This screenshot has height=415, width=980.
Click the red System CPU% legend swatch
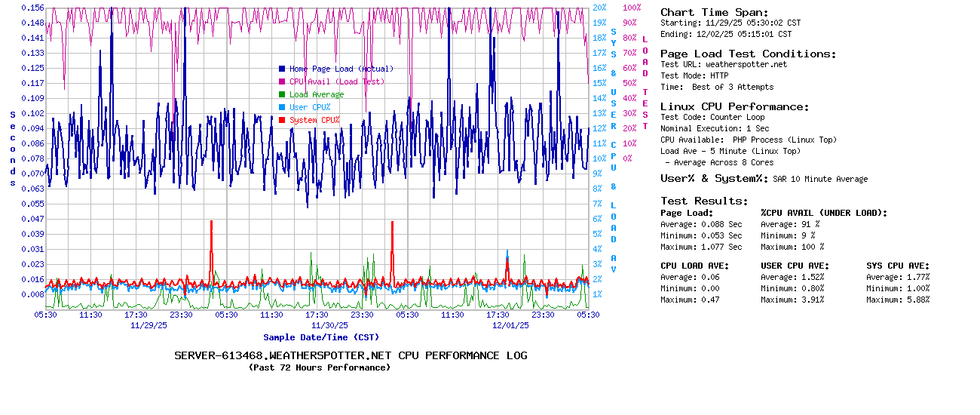click(282, 120)
